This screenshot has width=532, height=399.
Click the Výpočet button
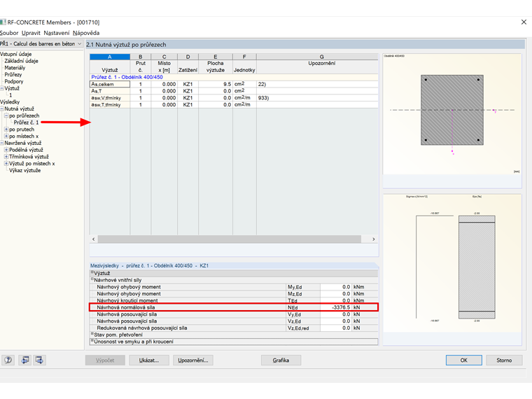click(105, 360)
